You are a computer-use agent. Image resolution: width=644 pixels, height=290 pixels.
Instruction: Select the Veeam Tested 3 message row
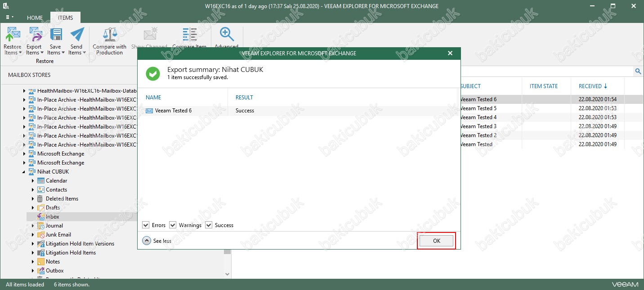point(551,126)
